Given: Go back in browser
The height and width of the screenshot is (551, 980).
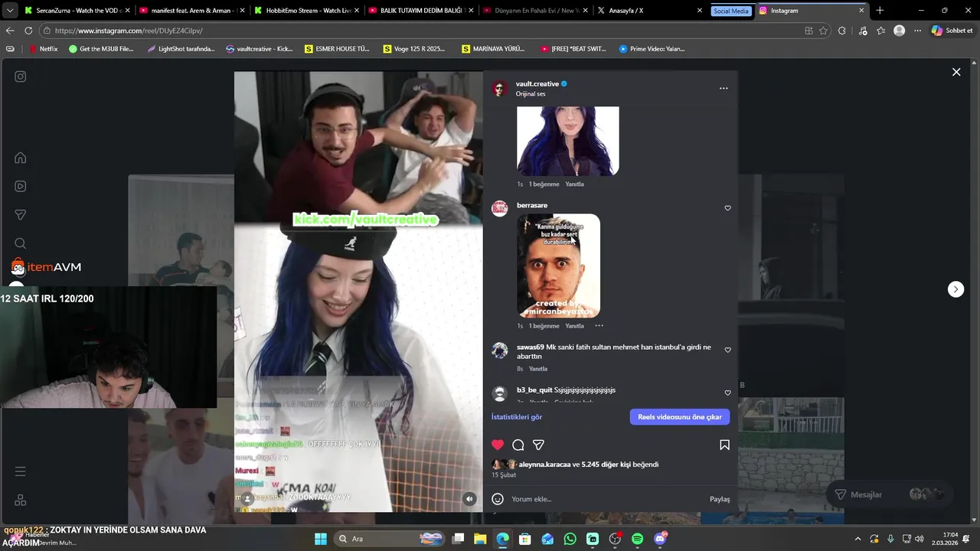Looking at the screenshot, I should tap(10, 31).
